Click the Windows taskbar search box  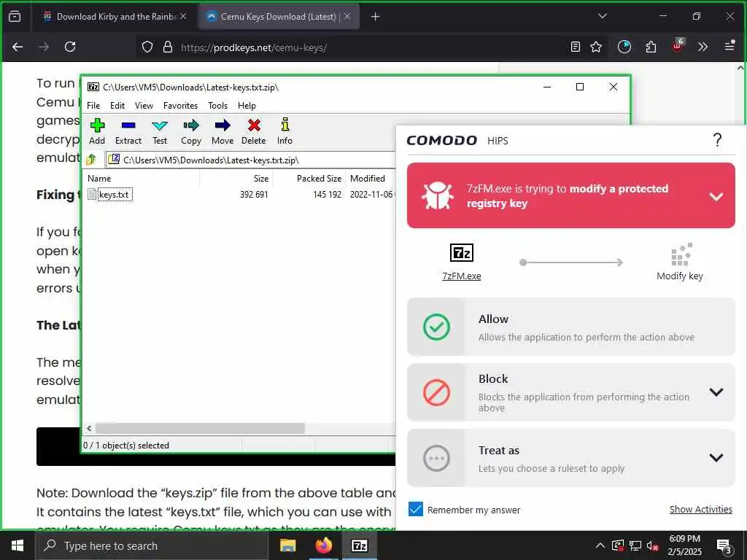[x=152, y=545]
